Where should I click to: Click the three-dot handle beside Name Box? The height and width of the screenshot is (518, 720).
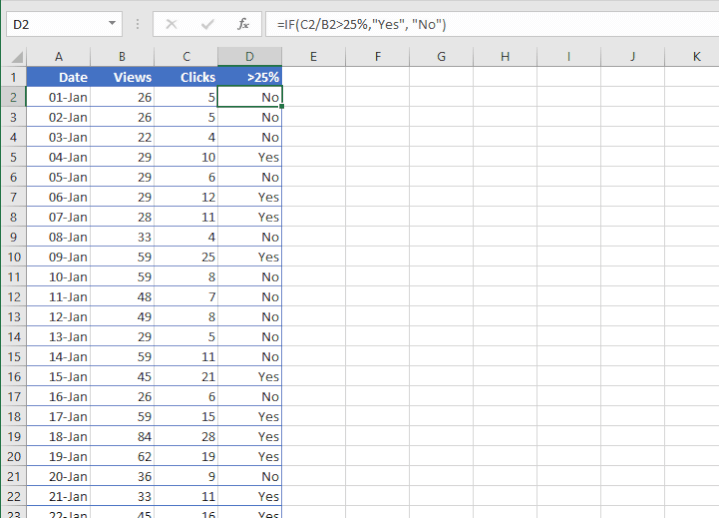click(137, 24)
